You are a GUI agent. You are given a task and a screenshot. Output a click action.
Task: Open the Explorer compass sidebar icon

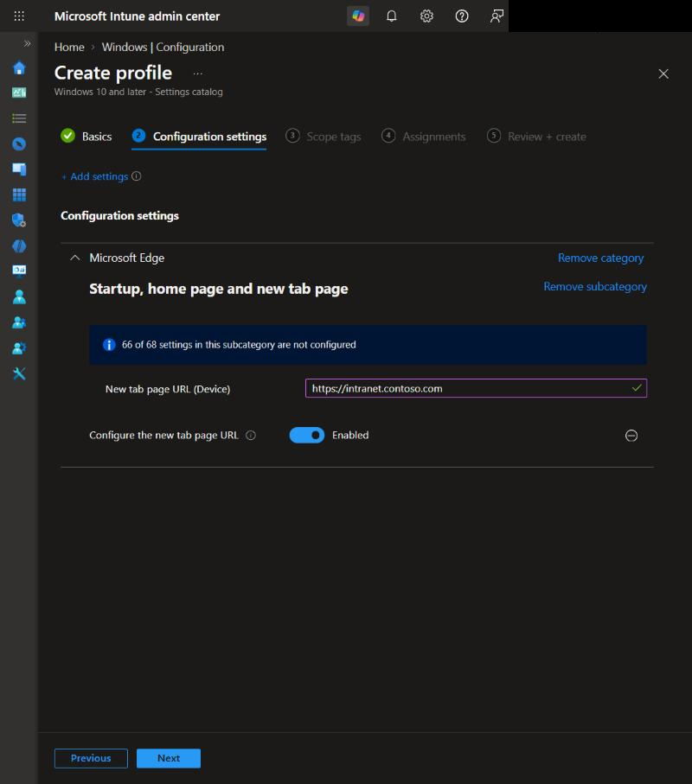(x=19, y=144)
